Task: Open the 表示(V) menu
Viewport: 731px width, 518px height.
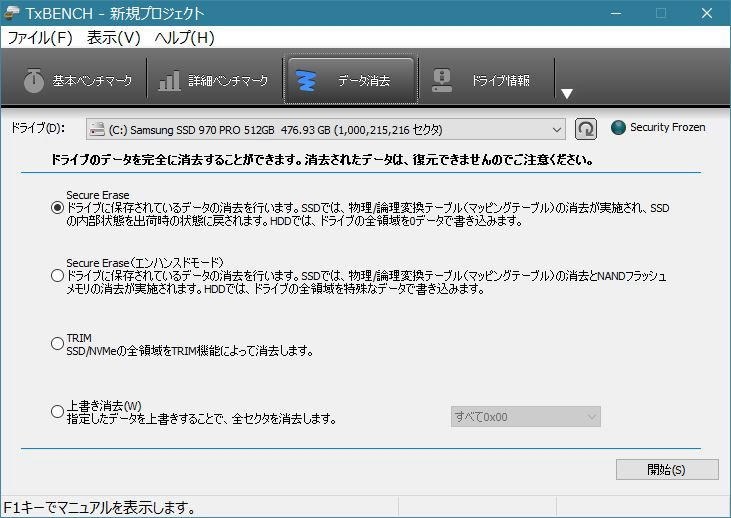Action: (113, 37)
